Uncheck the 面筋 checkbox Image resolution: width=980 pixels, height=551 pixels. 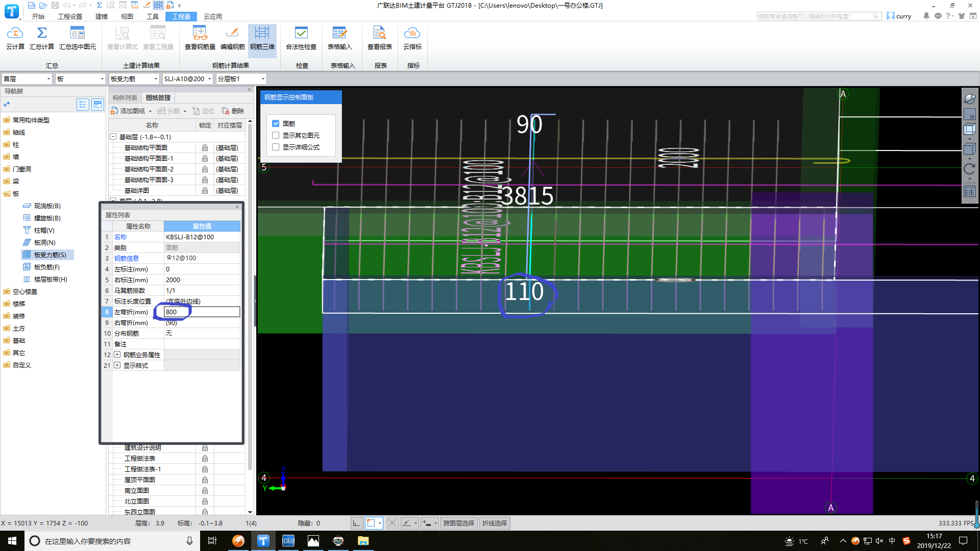click(x=276, y=123)
